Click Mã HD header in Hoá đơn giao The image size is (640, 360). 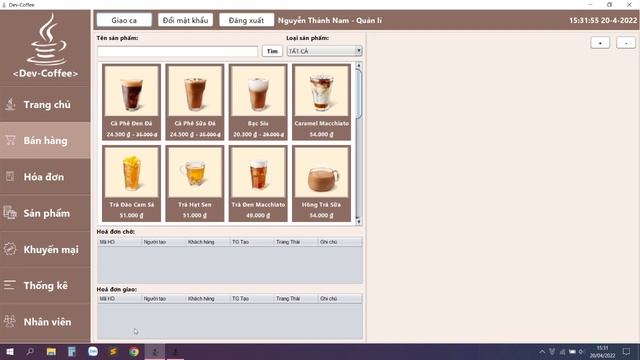point(120,299)
